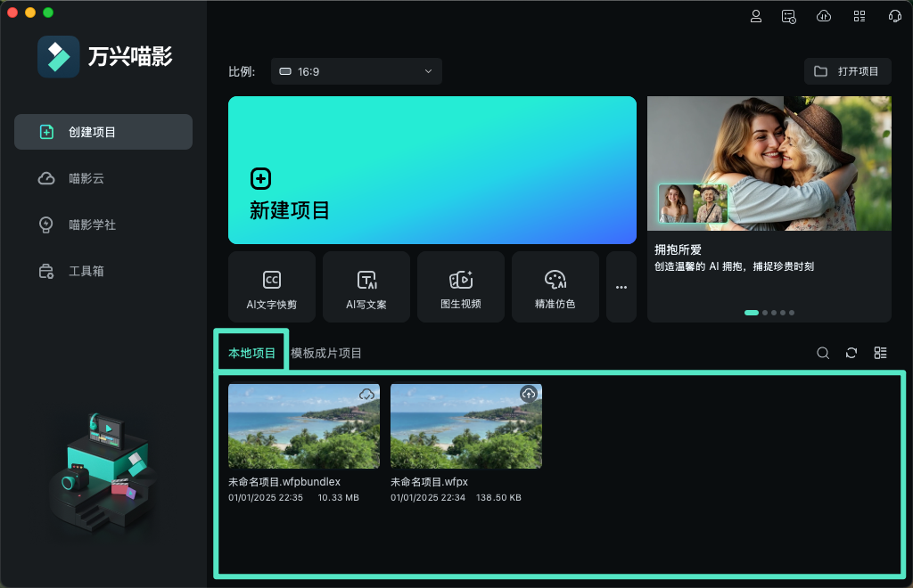Click the cloud upload status icon
913x588 pixels.
tap(823, 15)
